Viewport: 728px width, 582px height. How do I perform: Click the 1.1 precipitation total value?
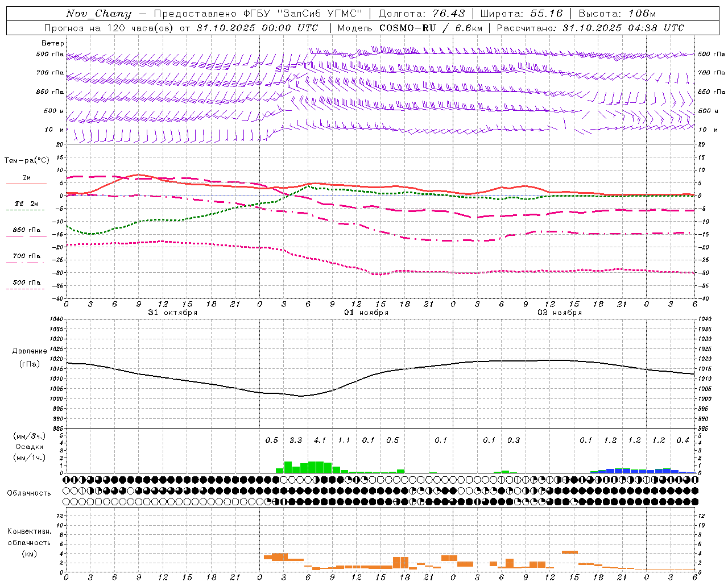(x=344, y=440)
